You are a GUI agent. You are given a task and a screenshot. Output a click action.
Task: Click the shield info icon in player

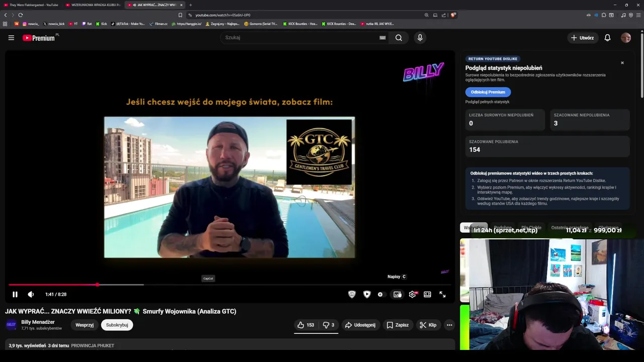pyautogui.click(x=352, y=295)
